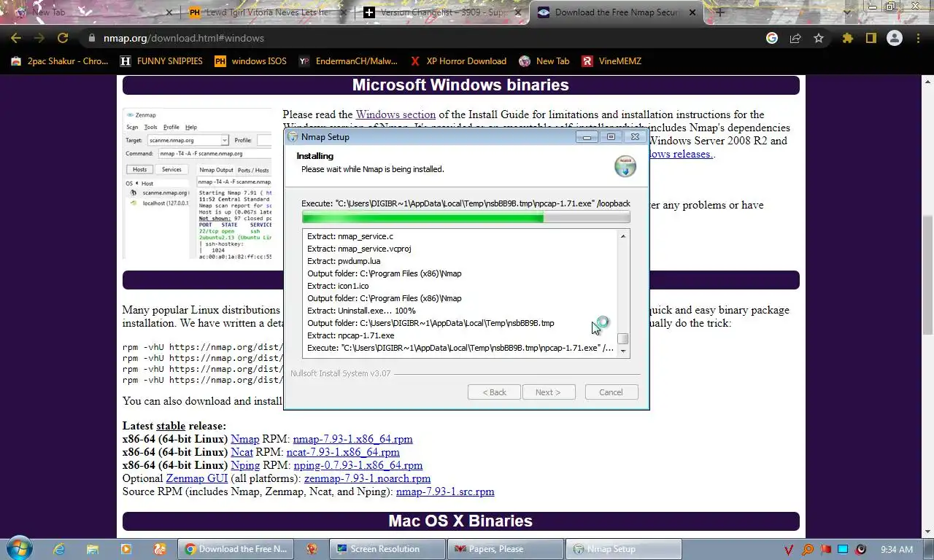Open Chrome's three-dot menu

pos(918,38)
